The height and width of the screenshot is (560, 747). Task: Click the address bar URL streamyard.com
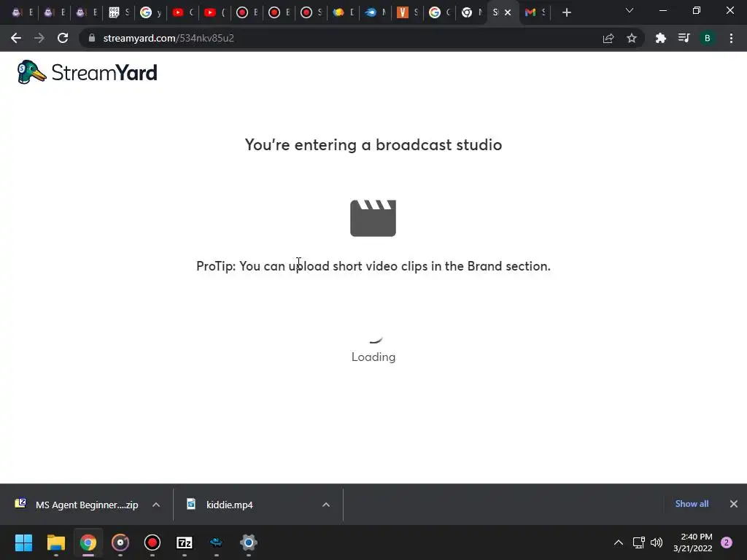pyautogui.click(x=169, y=38)
